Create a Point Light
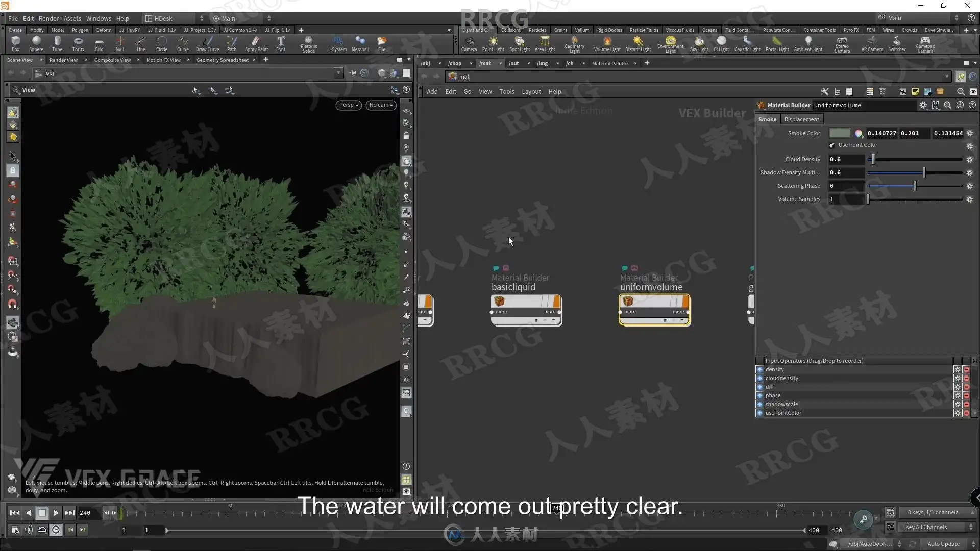Screen dimensions: 980x551 [493, 43]
